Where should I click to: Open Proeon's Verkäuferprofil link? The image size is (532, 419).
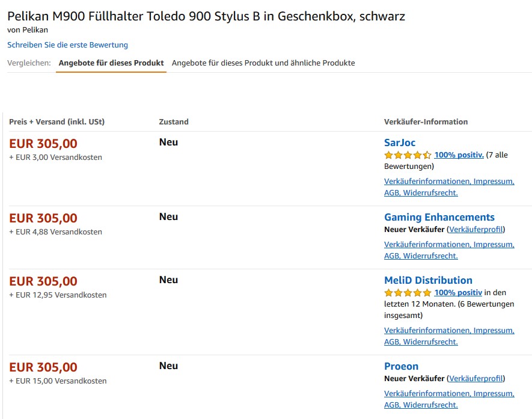(x=475, y=378)
